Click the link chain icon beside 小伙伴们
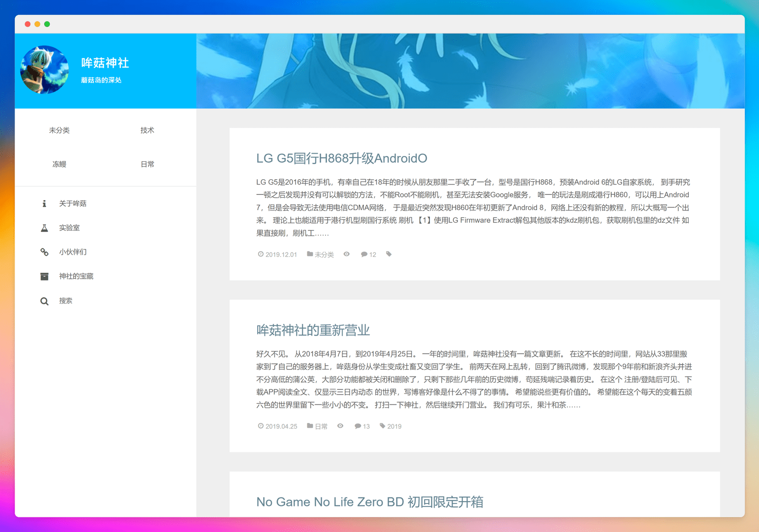759x532 pixels. click(44, 252)
